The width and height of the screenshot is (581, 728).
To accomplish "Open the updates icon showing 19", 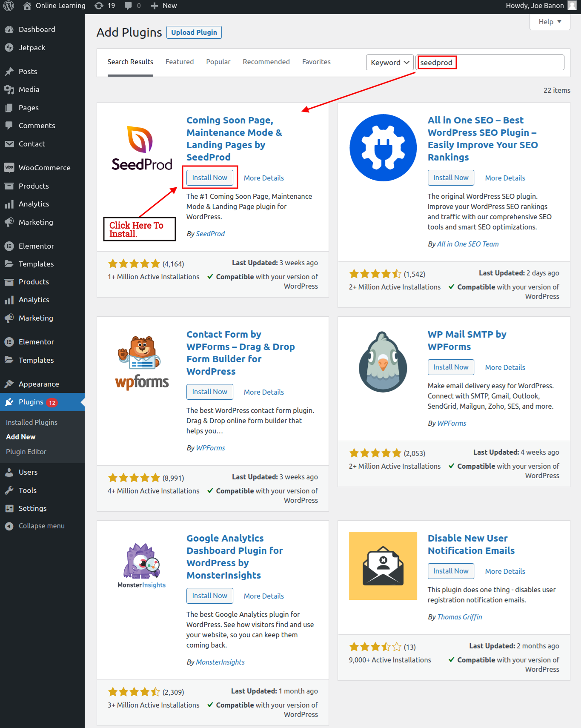I will pos(99,6).
